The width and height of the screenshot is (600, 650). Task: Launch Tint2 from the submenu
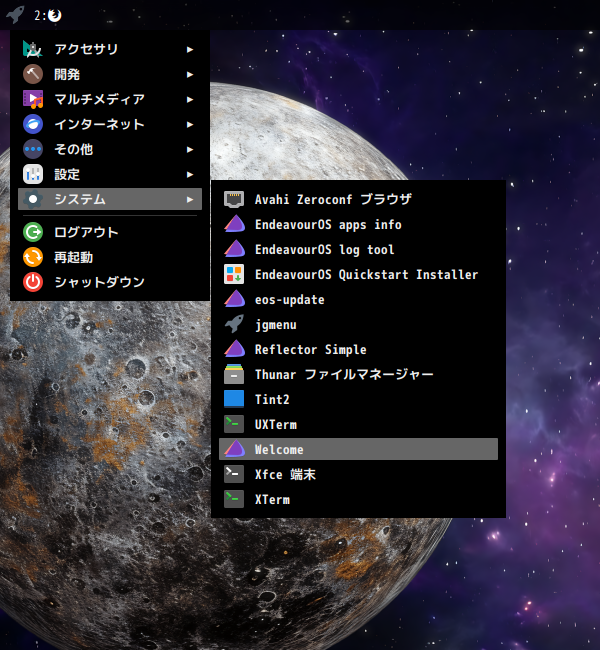tap(358, 399)
